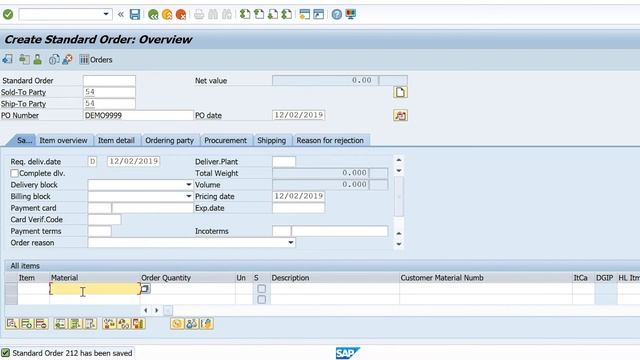The width and height of the screenshot is (640, 360).
Task: Open Customize Local Layout monitor icon
Action: pos(350,15)
